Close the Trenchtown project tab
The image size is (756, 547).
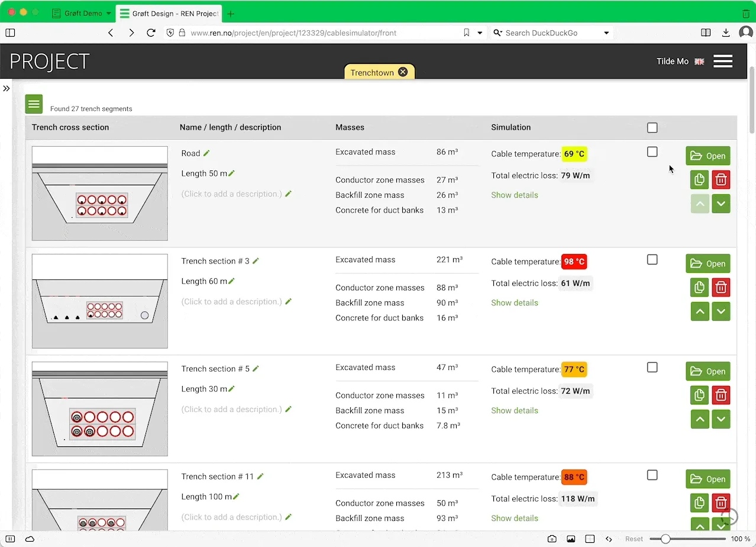point(403,72)
